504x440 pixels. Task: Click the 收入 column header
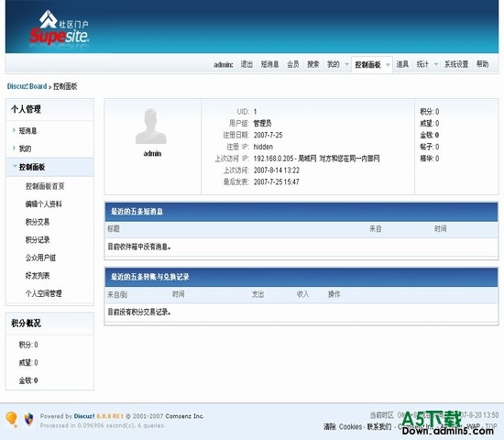[x=302, y=294]
